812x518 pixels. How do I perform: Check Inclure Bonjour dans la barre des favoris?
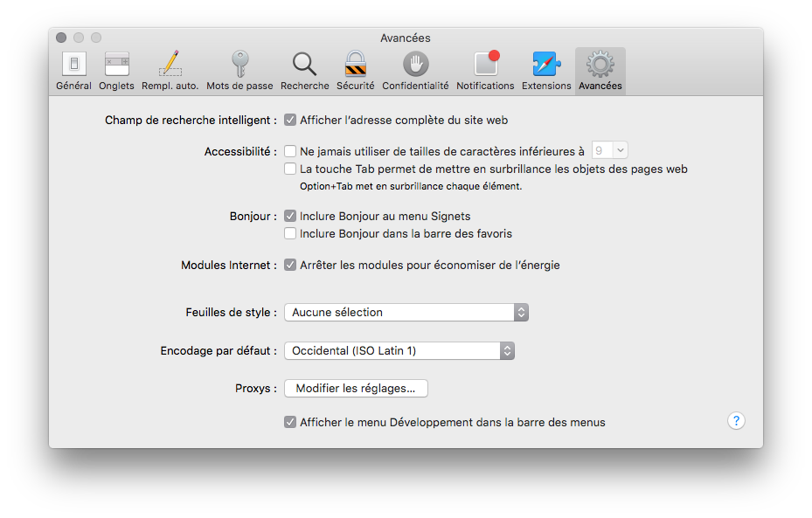[290, 233]
